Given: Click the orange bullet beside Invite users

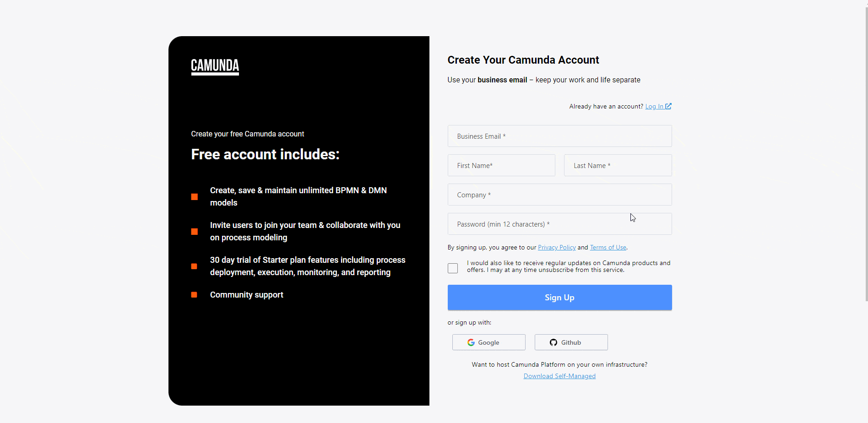Looking at the screenshot, I should tap(194, 232).
